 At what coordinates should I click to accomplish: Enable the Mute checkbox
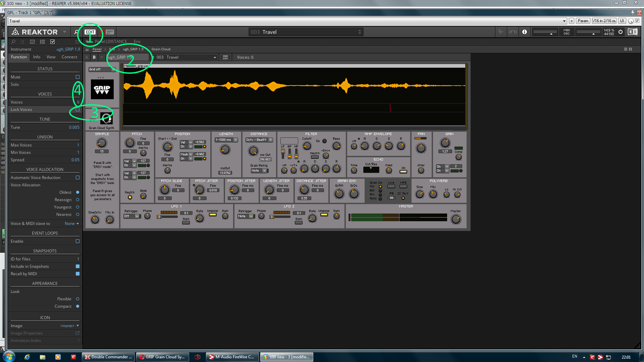coord(77,77)
